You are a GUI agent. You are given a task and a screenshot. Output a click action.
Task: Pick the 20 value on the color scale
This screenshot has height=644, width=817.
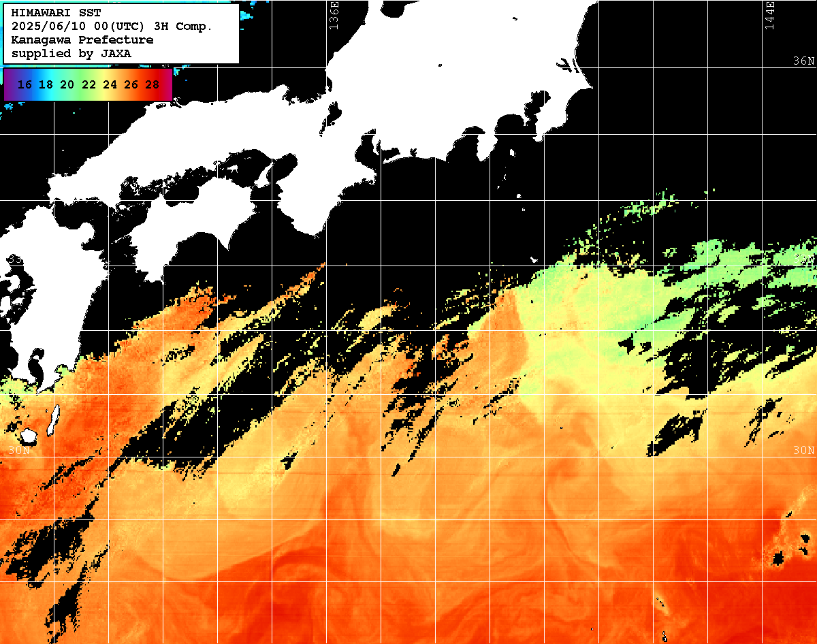click(x=67, y=84)
